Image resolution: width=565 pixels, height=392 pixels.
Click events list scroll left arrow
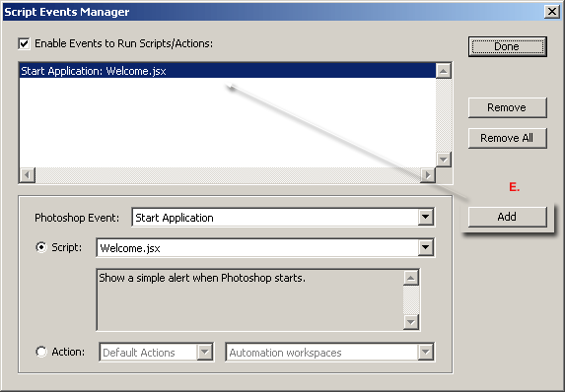pos(27,175)
